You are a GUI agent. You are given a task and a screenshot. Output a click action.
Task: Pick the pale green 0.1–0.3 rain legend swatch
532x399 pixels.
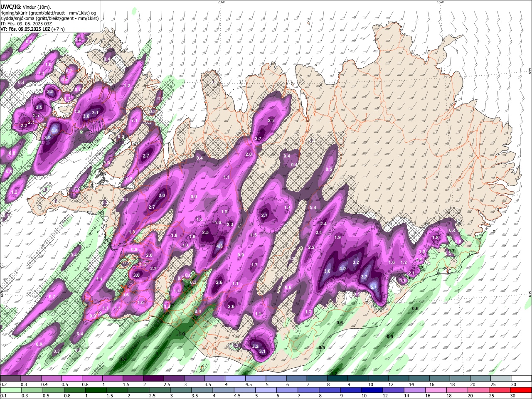click(x=10, y=390)
